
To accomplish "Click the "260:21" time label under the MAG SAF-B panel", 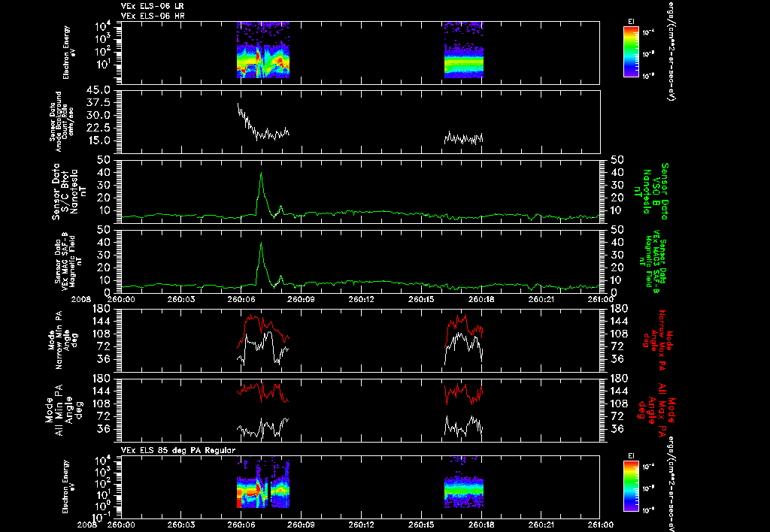I will [x=541, y=299].
